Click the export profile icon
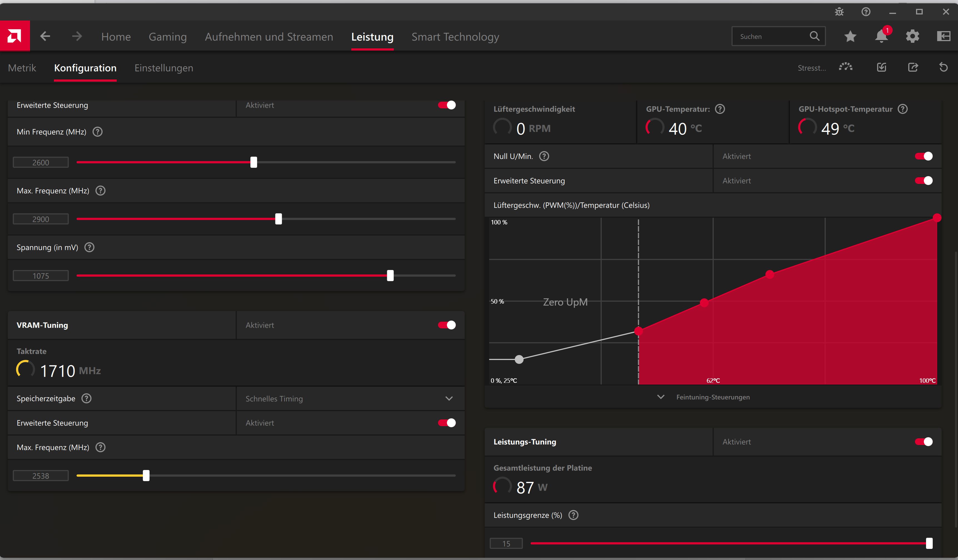This screenshot has width=958, height=560. [x=913, y=67]
